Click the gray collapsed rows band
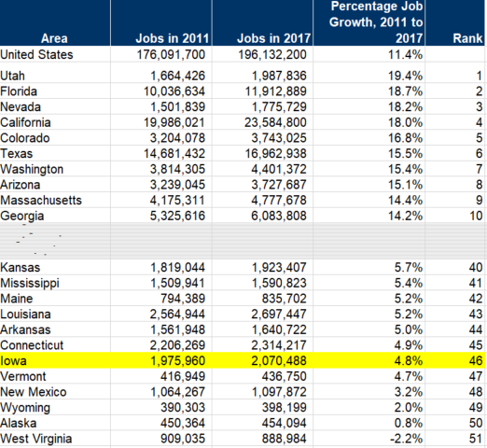This screenshot has width=487, height=448. [x=243, y=241]
